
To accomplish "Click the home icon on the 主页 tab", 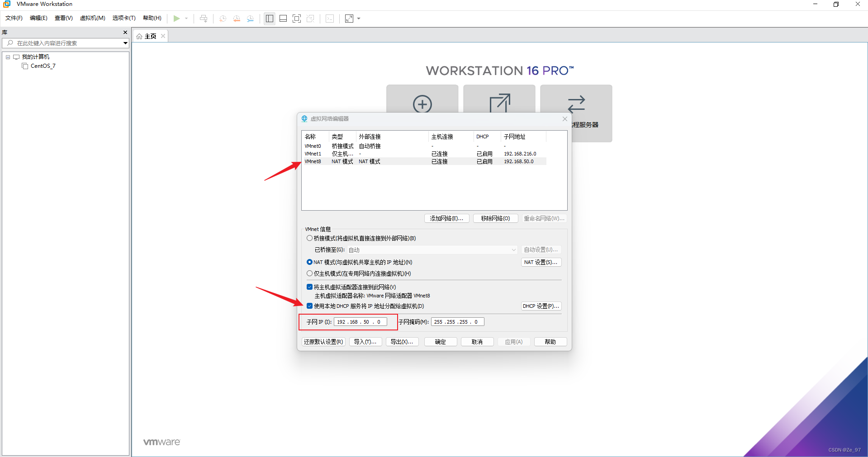I will [x=139, y=36].
